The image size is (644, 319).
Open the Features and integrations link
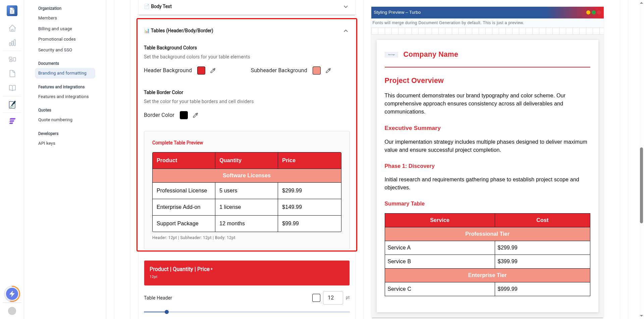pyautogui.click(x=63, y=97)
